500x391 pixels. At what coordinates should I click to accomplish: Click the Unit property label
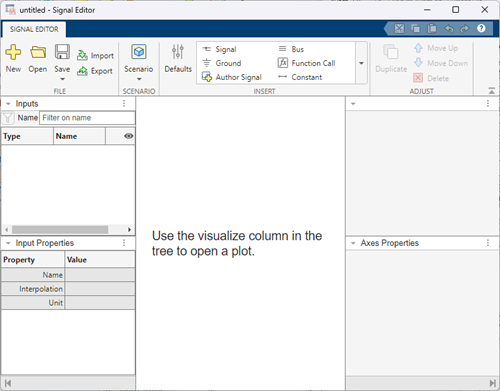point(55,303)
